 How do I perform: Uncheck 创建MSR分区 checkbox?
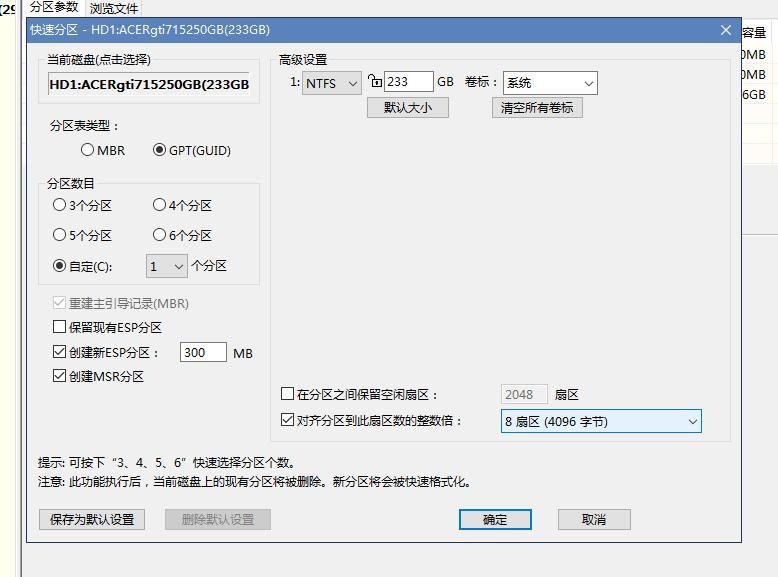[60, 377]
